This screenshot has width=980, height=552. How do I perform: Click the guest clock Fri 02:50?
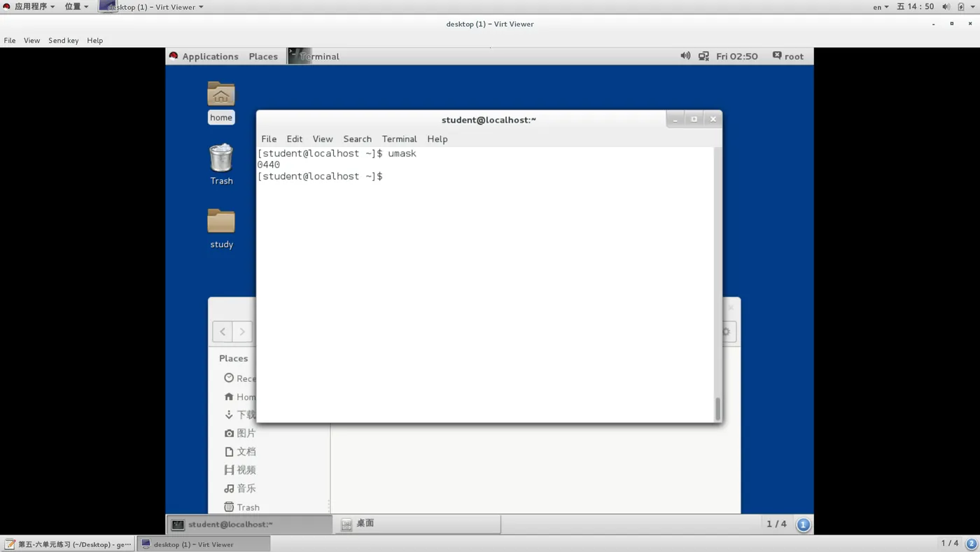pyautogui.click(x=736, y=56)
